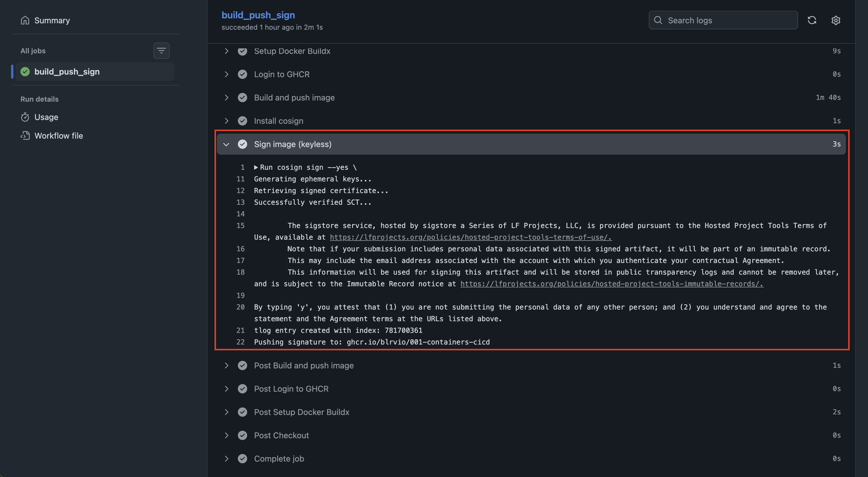The height and width of the screenshot is (477, 868).
Task: Select build_push_sign under All jobs
Action: (x=67, y=71)
